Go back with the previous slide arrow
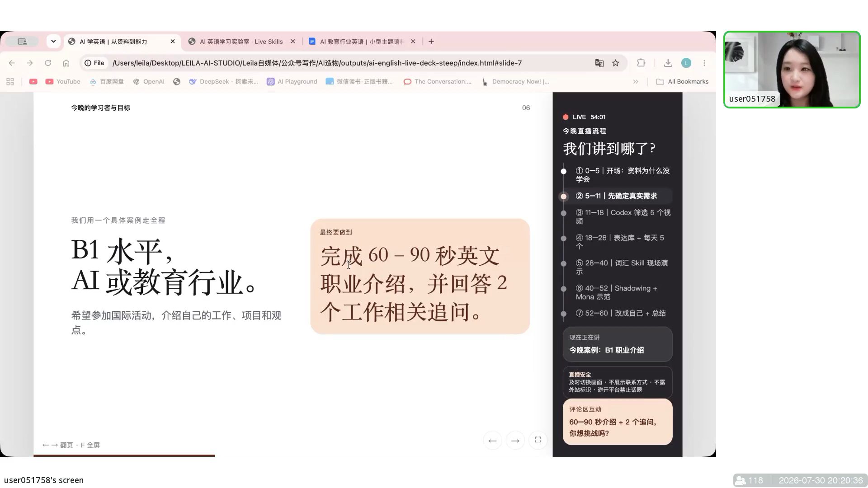Image resolution: width=868 pixels, height=488 pixels. 492,441
